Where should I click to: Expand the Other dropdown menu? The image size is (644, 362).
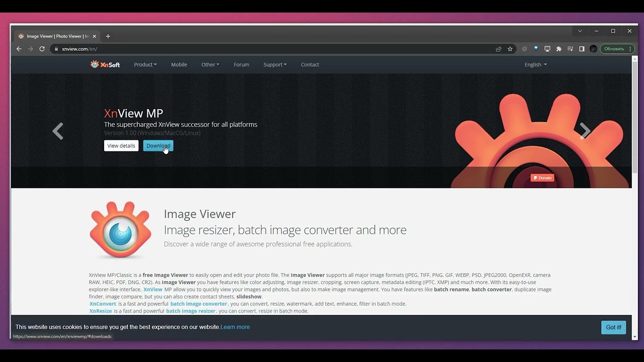click(210, 64)
